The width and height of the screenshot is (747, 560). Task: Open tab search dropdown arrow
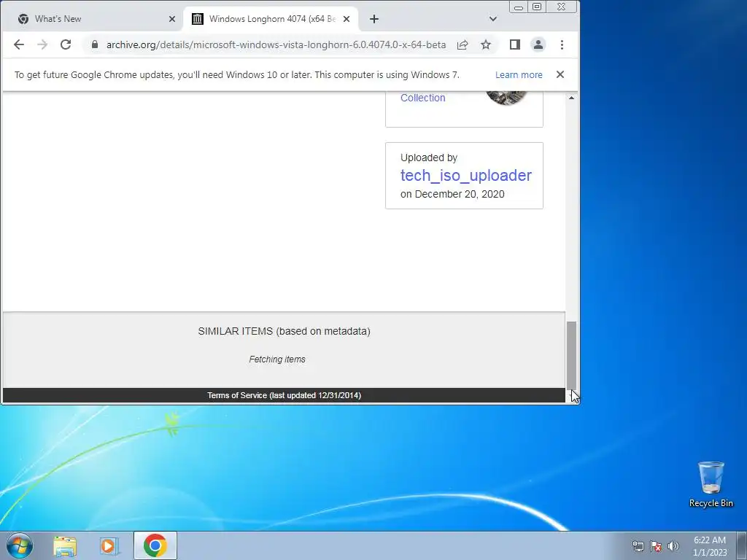pos(493,19)
